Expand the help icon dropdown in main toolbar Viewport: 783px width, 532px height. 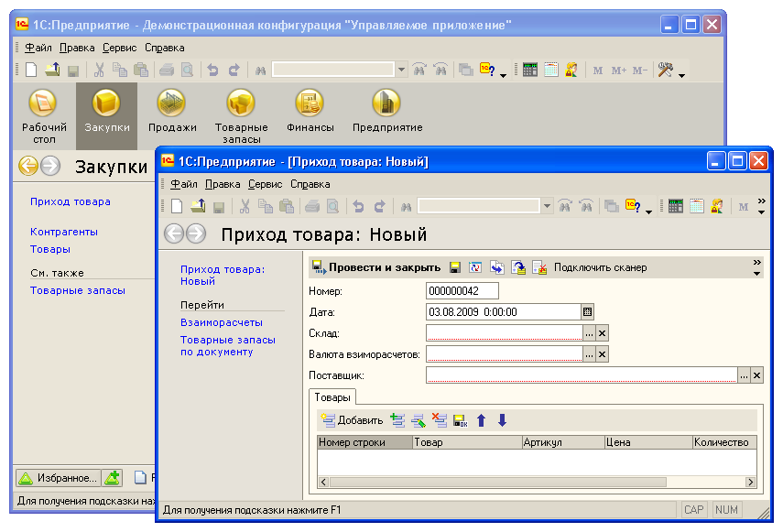(503, 75)
